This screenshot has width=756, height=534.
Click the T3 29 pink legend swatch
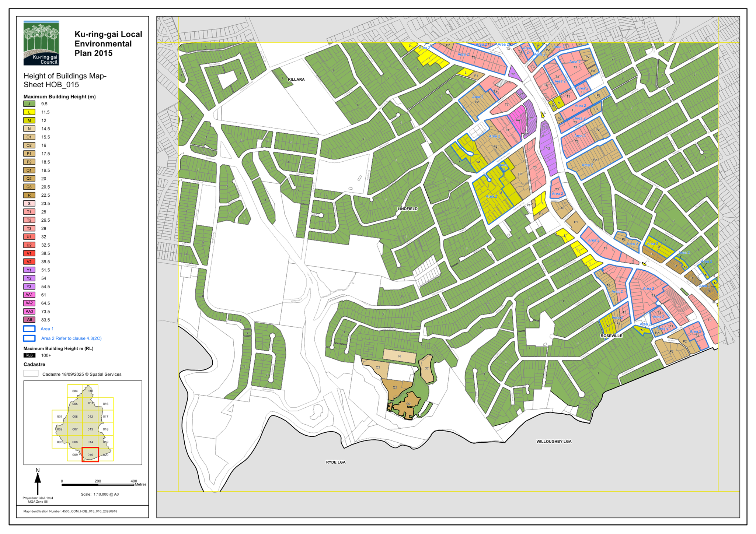[x=29, y=228]
